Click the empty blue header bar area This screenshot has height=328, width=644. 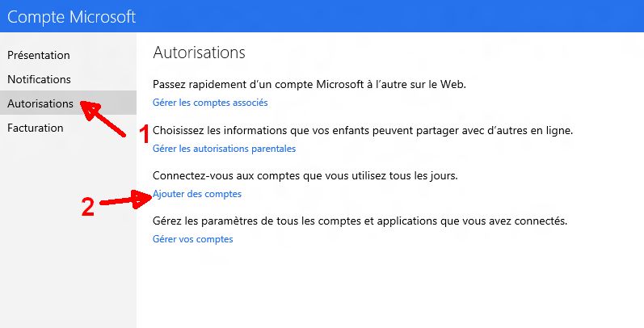(x=404, y=16)
